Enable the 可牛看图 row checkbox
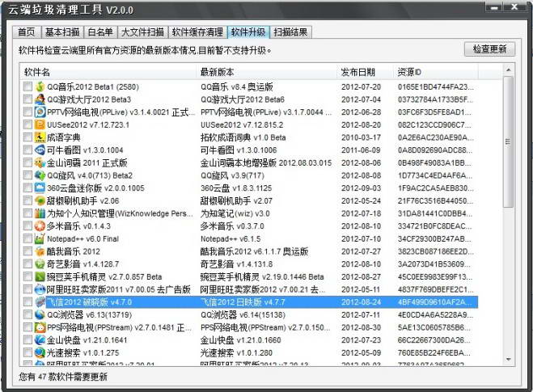The width and height of the screenshot is (533, 392). [27, 150]
